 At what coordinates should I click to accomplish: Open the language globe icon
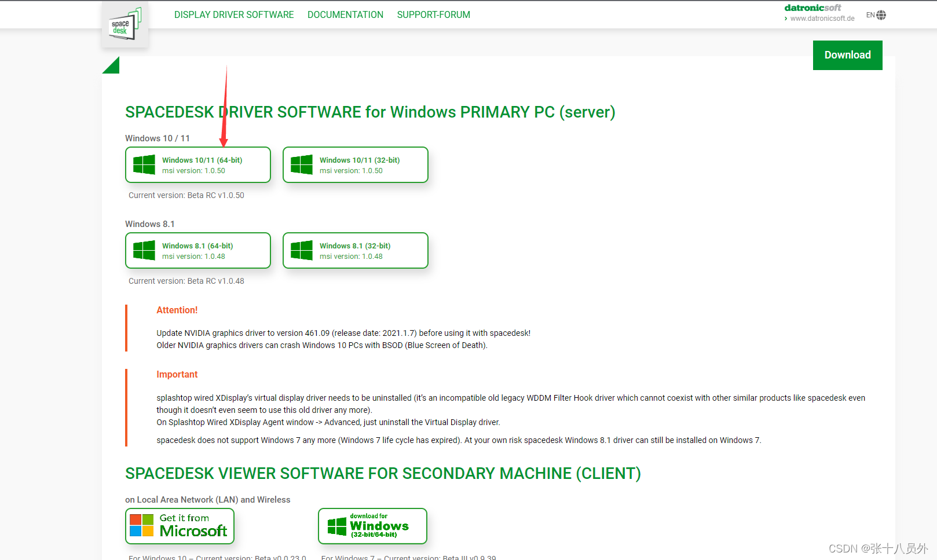881,15
